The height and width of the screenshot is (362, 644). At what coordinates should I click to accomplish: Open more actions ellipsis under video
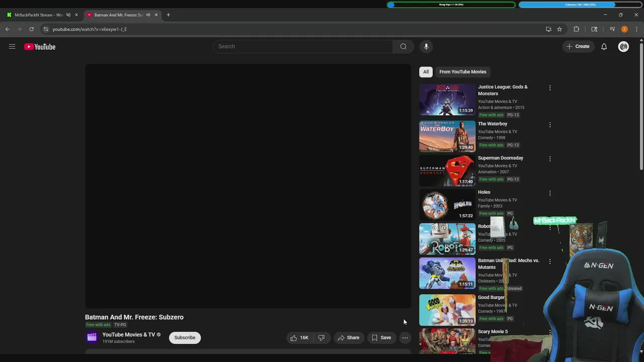point(405,338)
